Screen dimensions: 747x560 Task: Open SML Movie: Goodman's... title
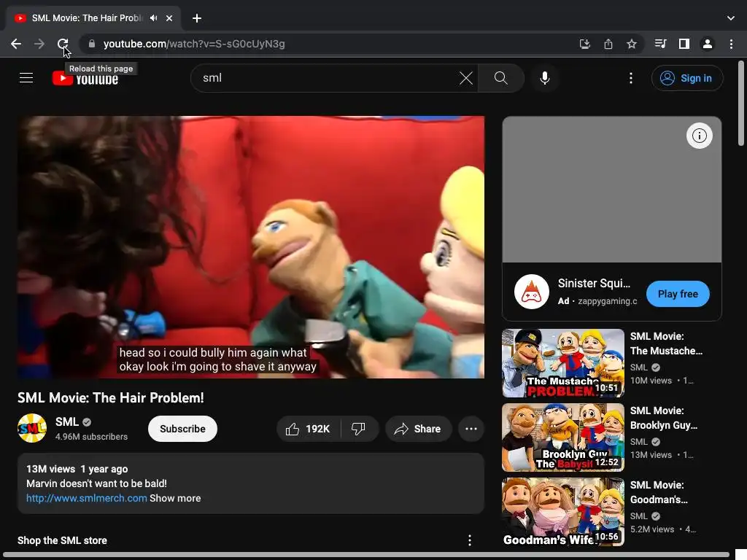[659, 492]
